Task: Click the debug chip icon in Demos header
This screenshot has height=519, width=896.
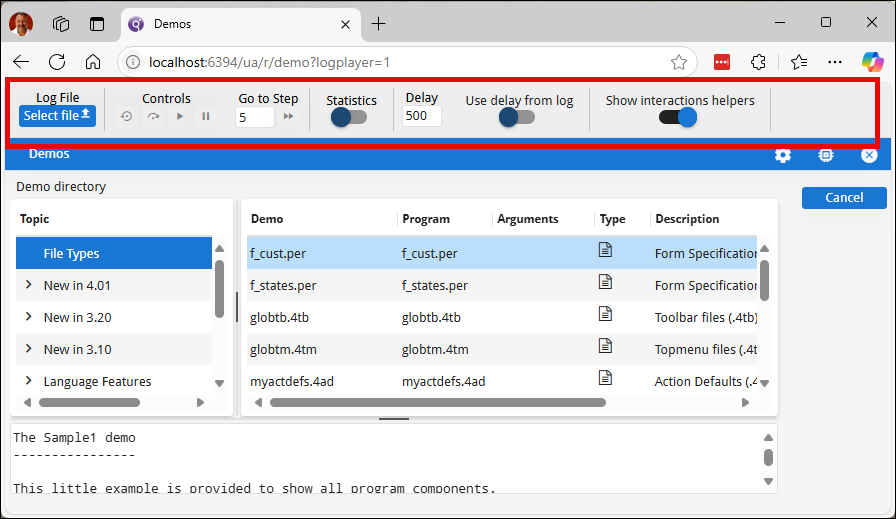Action: 826,155
